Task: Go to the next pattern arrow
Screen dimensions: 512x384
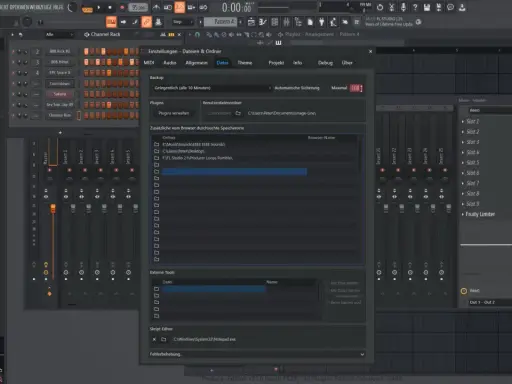Action: [241, 22]
